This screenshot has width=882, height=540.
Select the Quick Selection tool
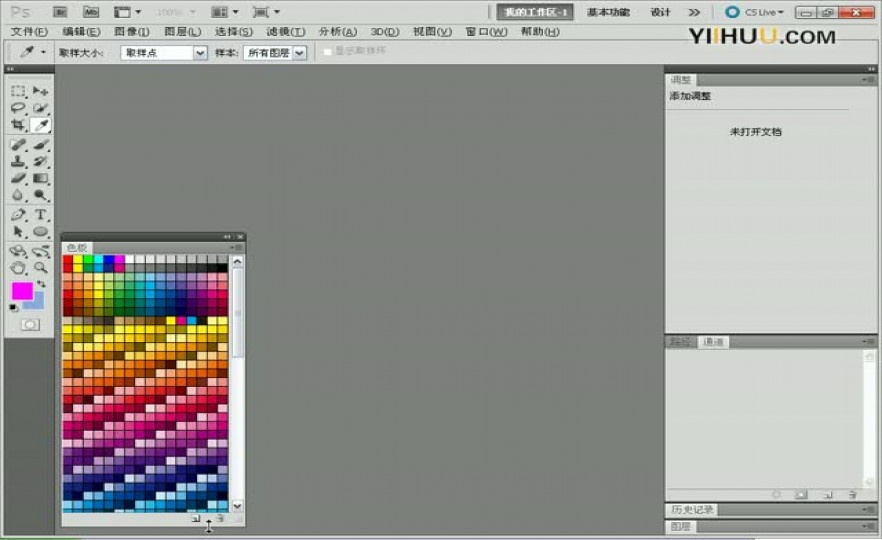[x=40, y=108]
